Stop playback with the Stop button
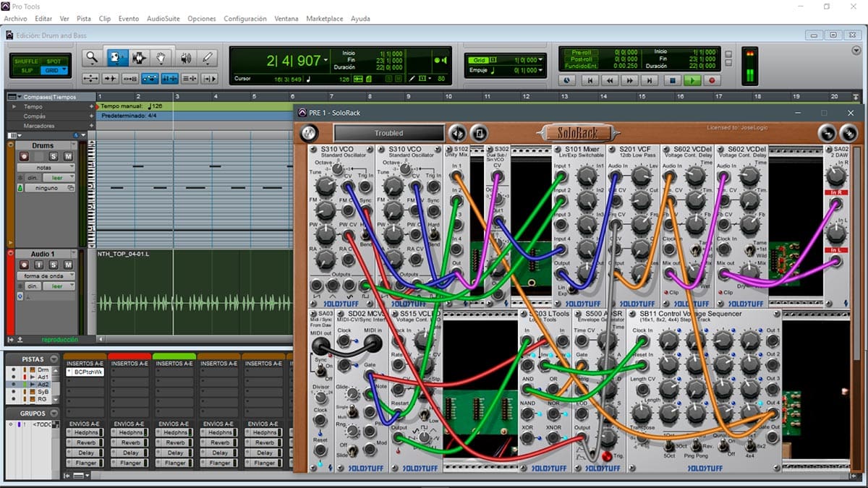 click(672, 81)
